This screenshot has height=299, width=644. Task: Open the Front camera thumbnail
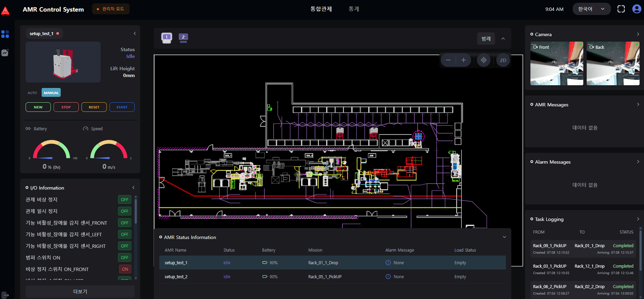pos(556,63)
